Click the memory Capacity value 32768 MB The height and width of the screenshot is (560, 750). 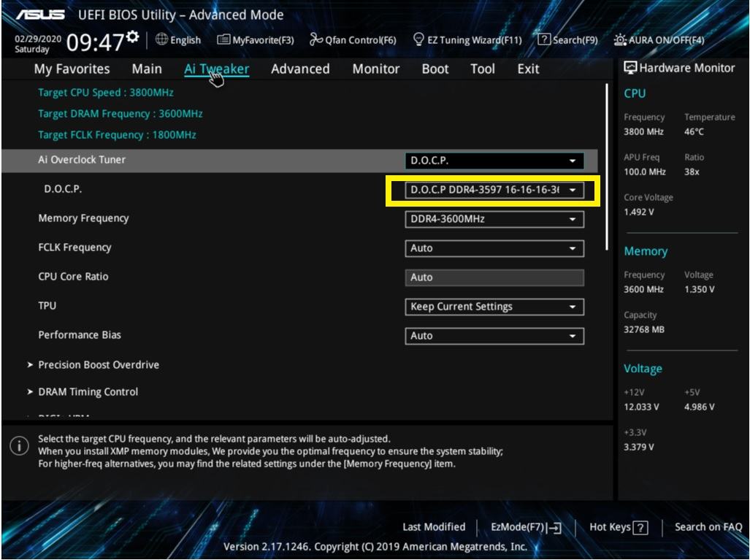tap(644, 329)
